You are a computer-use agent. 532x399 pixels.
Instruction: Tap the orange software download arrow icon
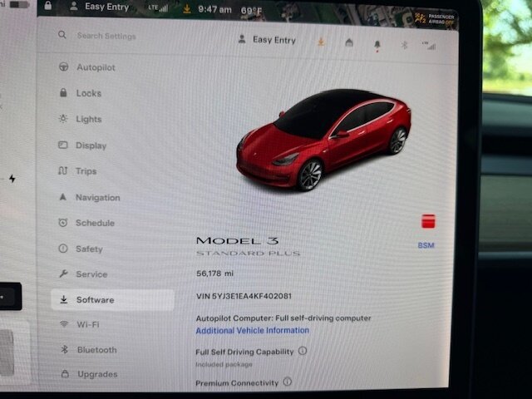click(x=321, y=42)
